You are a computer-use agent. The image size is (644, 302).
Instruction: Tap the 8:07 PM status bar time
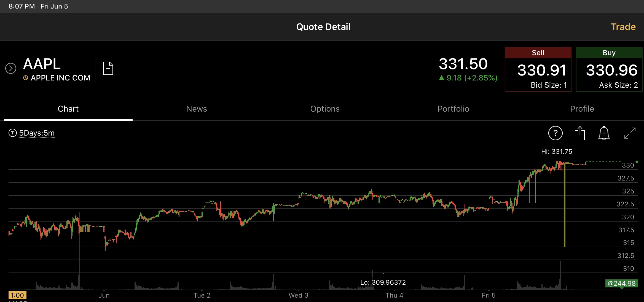pos(22,6)
